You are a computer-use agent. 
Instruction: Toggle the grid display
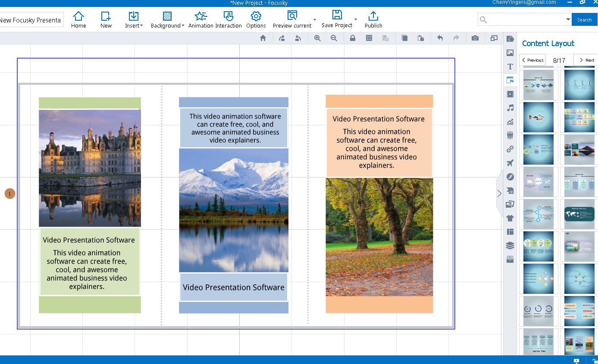(x=369, y=38)
